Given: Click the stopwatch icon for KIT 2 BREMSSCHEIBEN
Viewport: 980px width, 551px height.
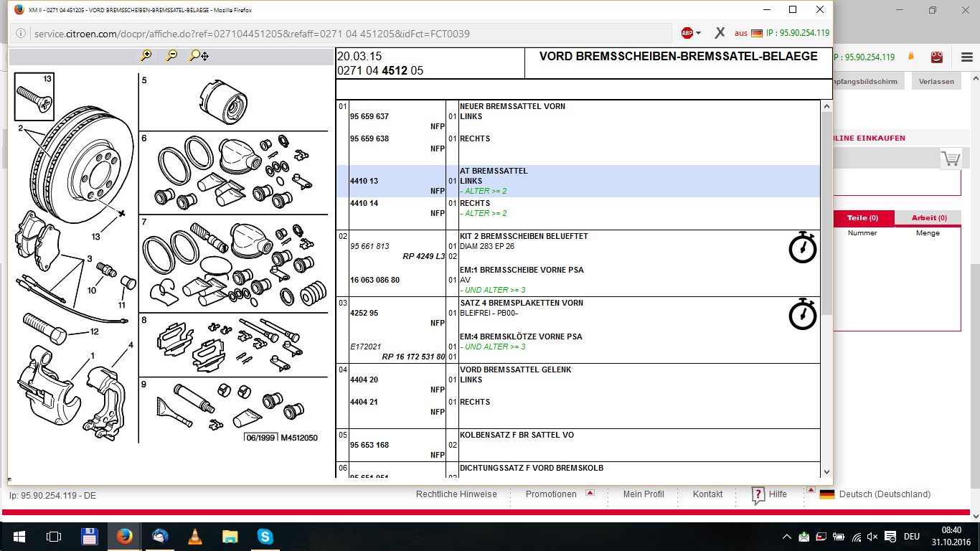Looking at the screenshot, I should tap(803, 248).
